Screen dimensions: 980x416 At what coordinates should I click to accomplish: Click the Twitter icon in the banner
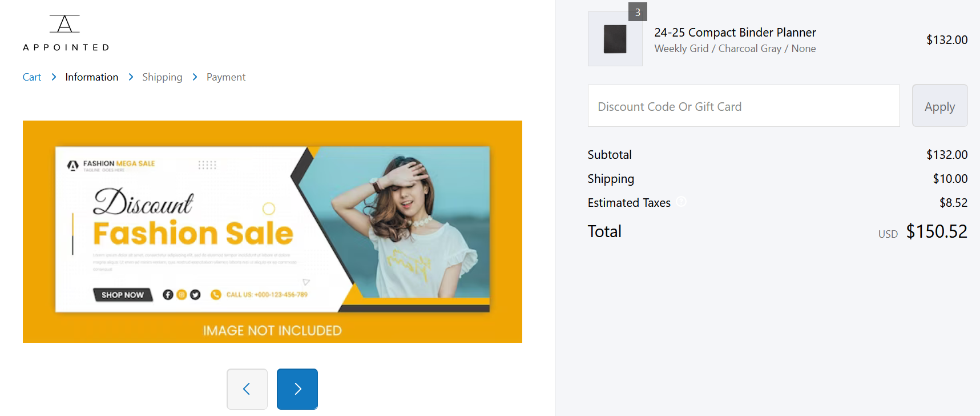point(195,295)
